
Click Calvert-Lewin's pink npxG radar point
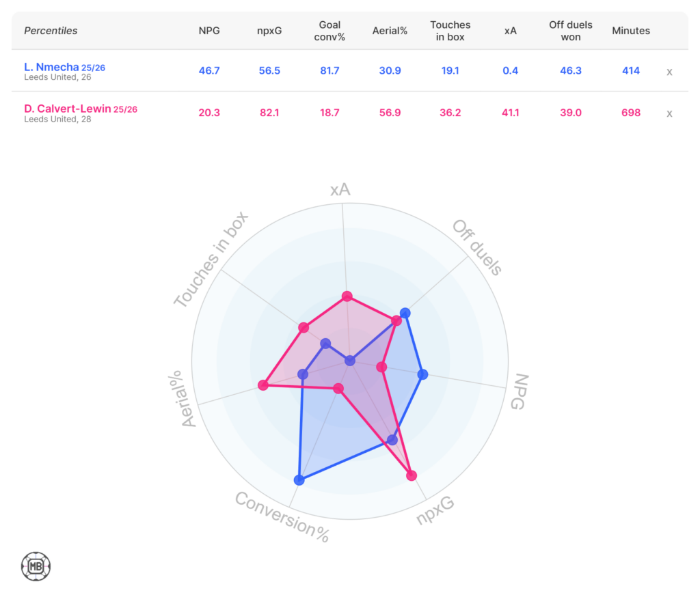(x=412, y=476)
